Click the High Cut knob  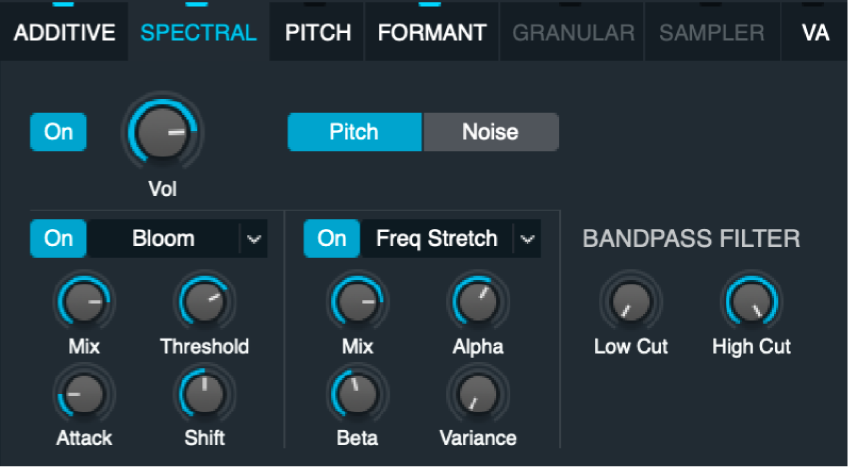point(751,302)
